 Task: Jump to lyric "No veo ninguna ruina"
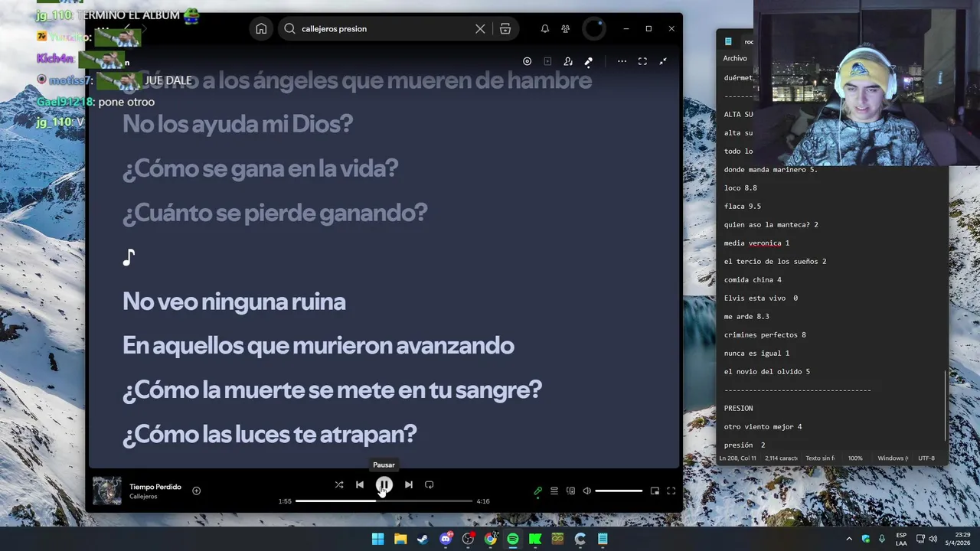(234, 302)
